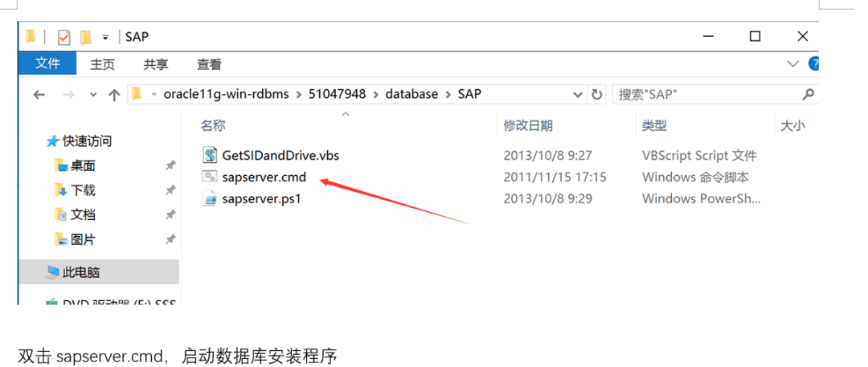Image resolution: width=868 pixels, height=367 pixels.
Task: Open 文档 in the navigation pane
Action: click(x=83, y=214)
